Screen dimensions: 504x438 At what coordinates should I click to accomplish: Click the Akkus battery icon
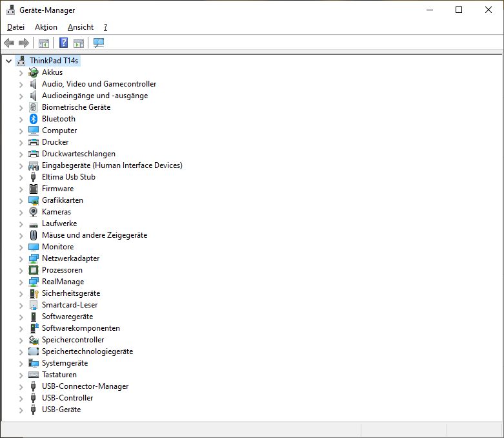34,72
